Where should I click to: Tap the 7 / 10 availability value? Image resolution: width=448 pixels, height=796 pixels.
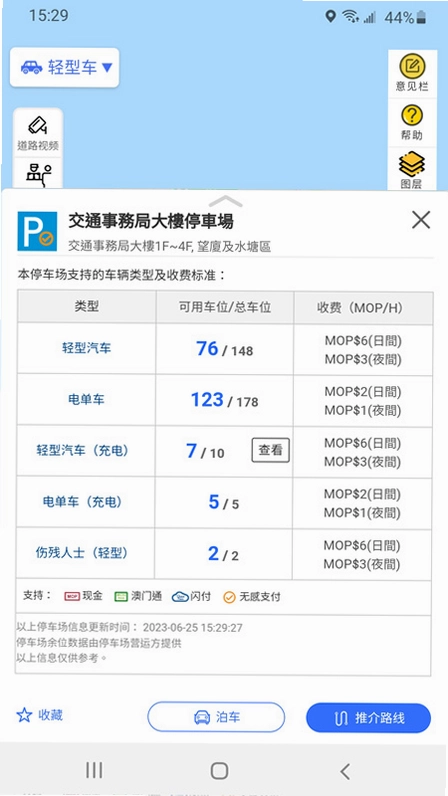coord(205,451)
